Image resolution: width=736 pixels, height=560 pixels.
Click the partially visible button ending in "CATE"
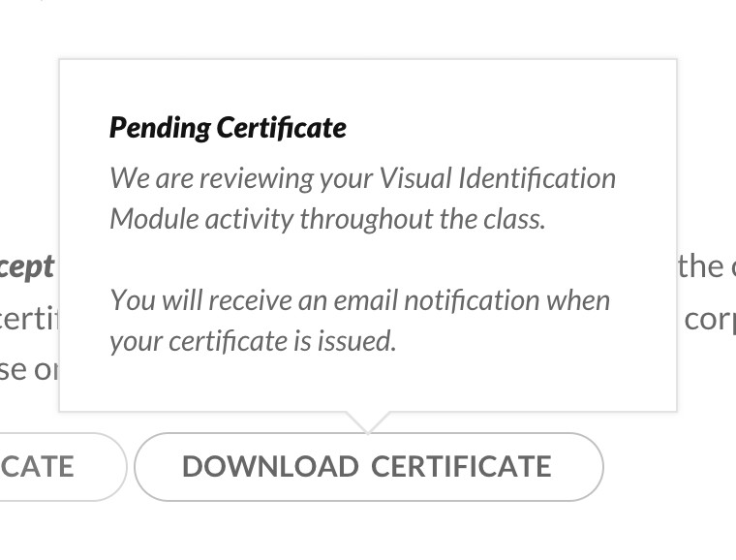tap(48, 467)
